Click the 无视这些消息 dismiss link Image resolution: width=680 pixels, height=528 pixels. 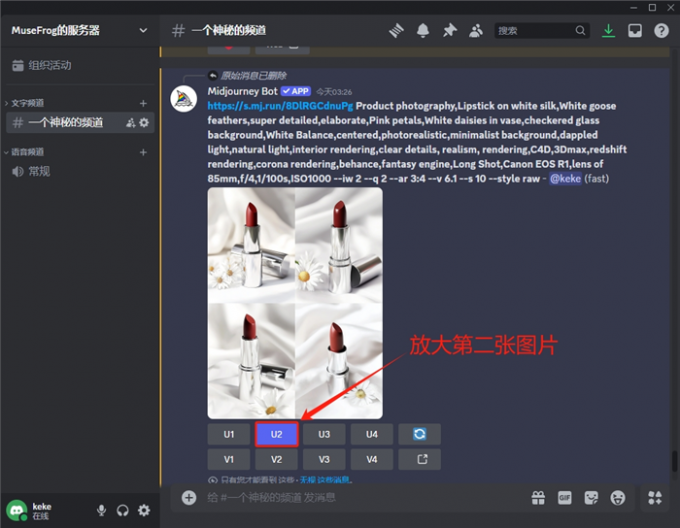tap(326, 480)
